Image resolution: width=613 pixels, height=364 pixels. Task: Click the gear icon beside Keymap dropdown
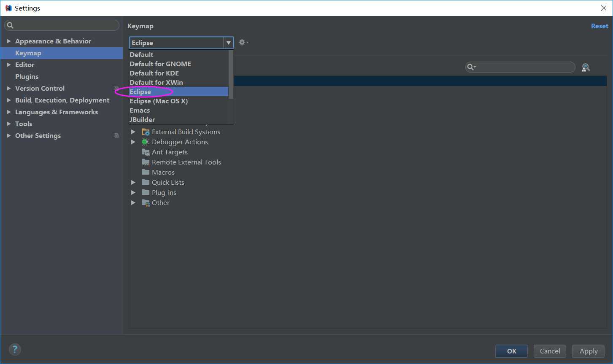tap(243, 43)
